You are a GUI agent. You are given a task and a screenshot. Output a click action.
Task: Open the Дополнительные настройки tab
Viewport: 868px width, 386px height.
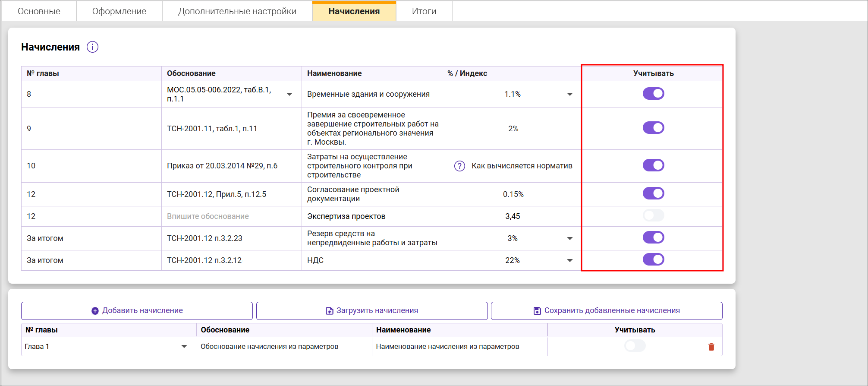(x=237, y=11)
